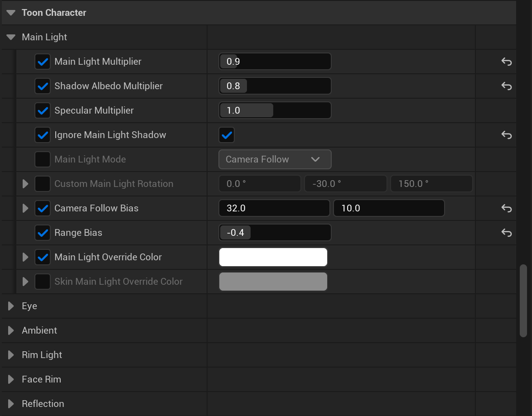
Task: Open the Main Light Mode Camera Follow dropdown
Action: pyautogui.click(x=275, y=159)
